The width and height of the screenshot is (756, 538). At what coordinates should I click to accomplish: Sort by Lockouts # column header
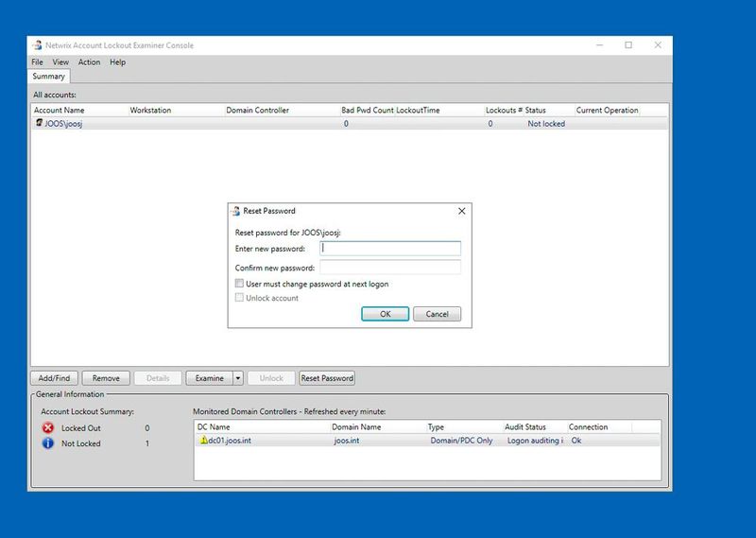click(x=504, y=110)
